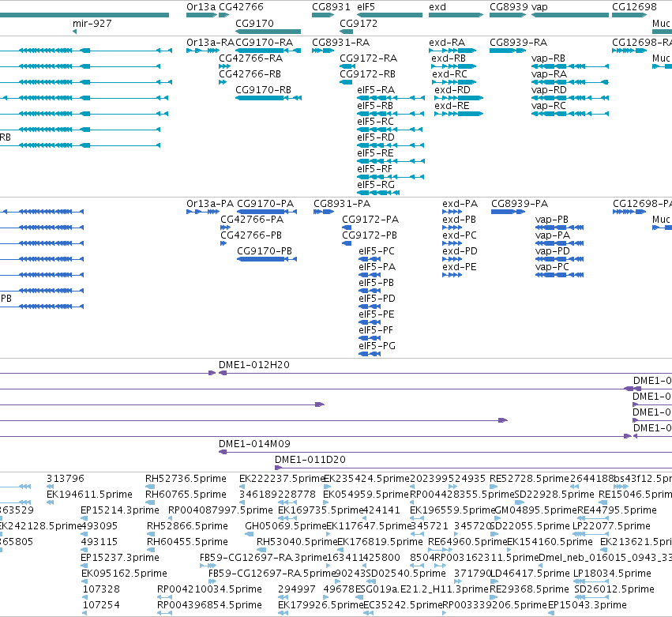Click the 493115 EST label

[x=99, y=542]
